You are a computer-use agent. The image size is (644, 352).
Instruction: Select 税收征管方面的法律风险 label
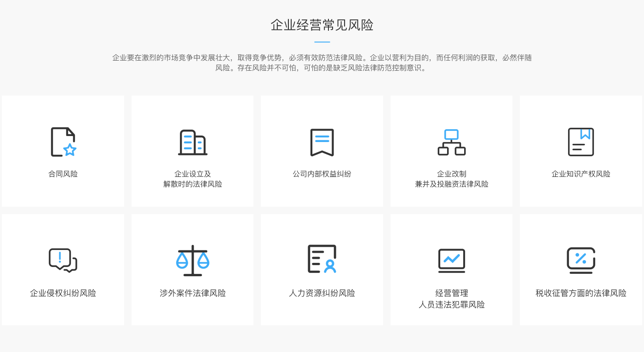pyautogui.click(x=581, y=293)
